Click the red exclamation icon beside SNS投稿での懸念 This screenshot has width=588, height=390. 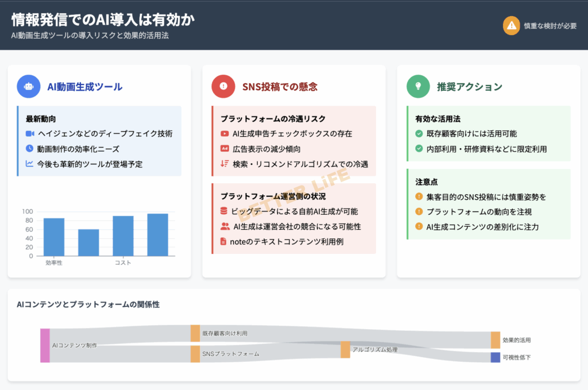pyautogui.click(x=223, y=87)
